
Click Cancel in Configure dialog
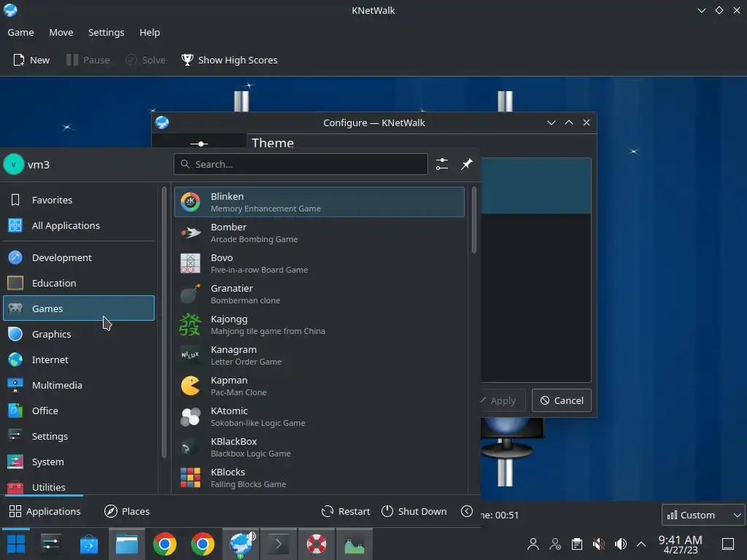point(562,400)
